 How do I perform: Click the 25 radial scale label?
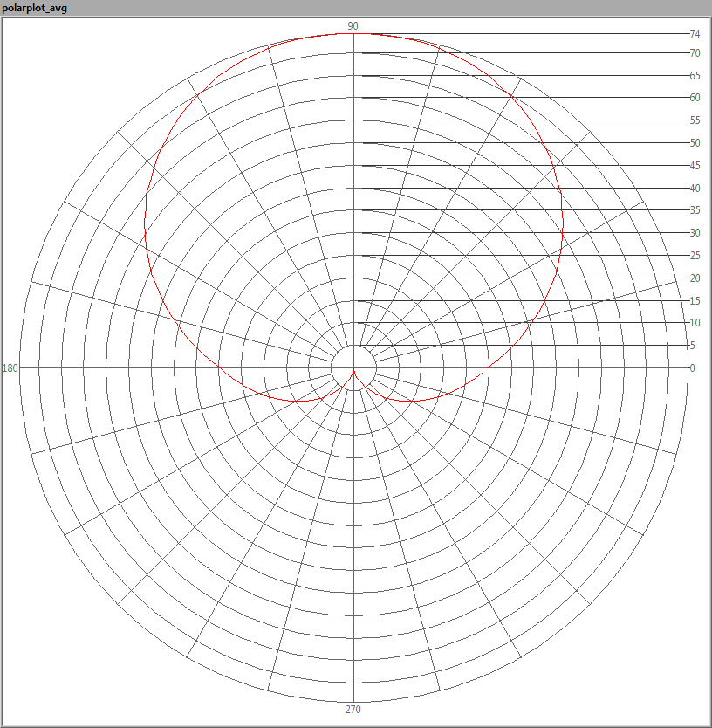[x=695, y=256]
